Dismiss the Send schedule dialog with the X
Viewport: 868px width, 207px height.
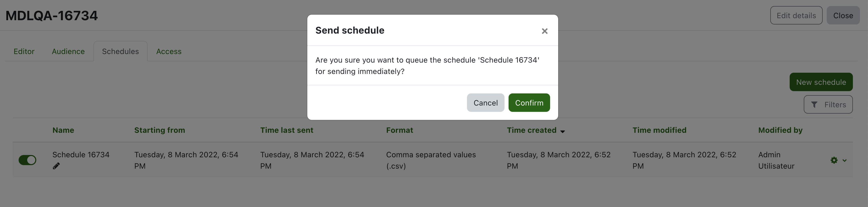point(545,31)
